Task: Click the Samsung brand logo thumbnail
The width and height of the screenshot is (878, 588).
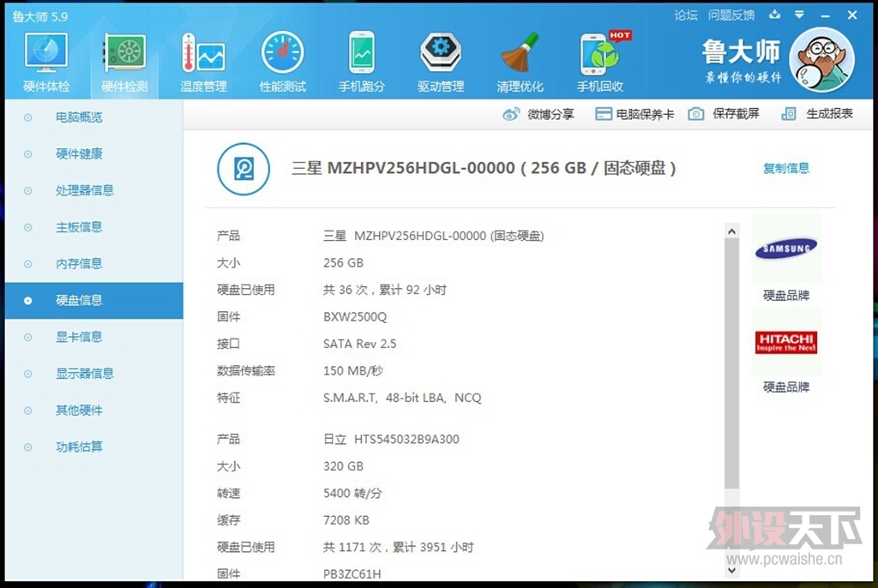Action: coord(785,249)
